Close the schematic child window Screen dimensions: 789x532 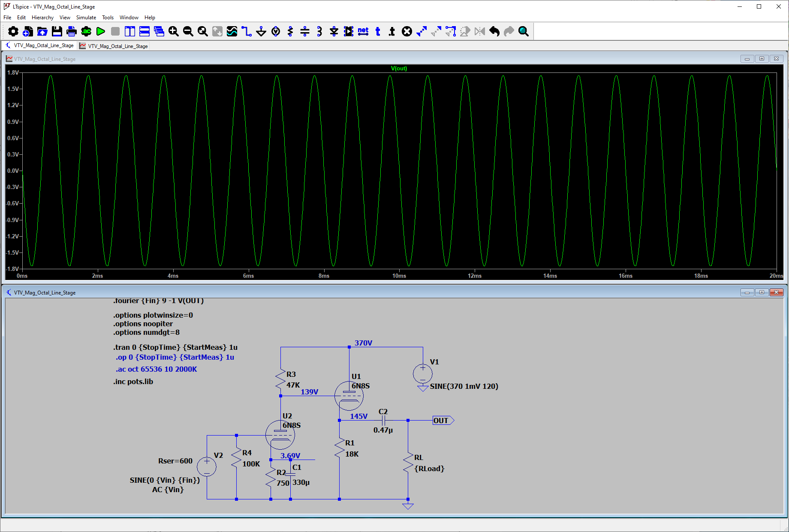point(776,292)
